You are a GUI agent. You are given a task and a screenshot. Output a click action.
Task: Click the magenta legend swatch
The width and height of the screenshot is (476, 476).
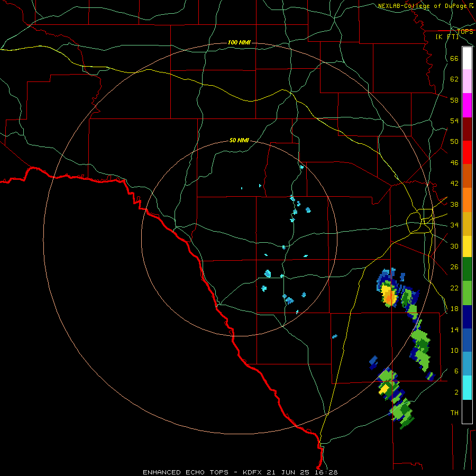click(467, 105)
